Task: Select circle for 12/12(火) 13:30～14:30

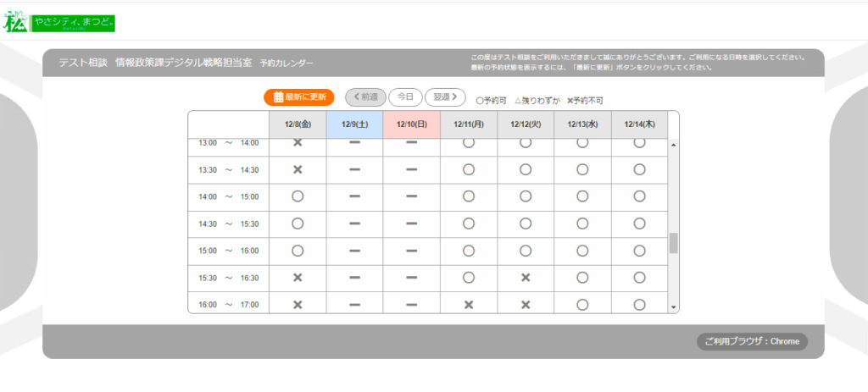Action: tap(526, 169)
